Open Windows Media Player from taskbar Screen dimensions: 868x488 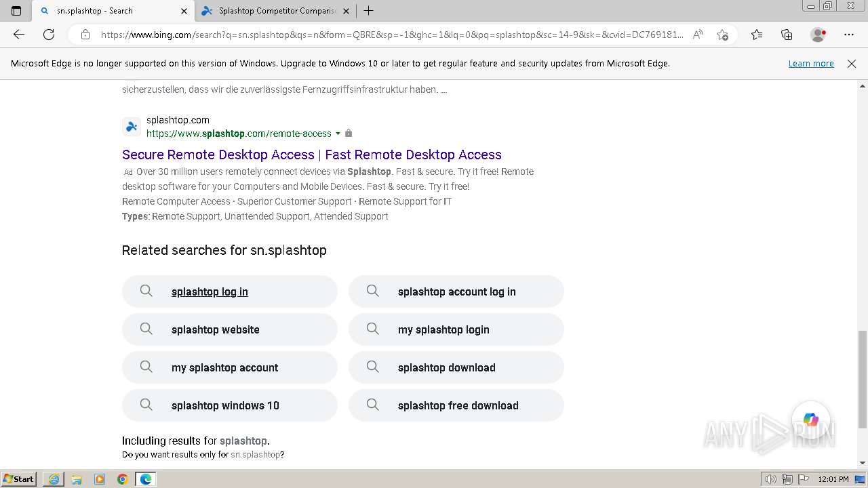100,479
